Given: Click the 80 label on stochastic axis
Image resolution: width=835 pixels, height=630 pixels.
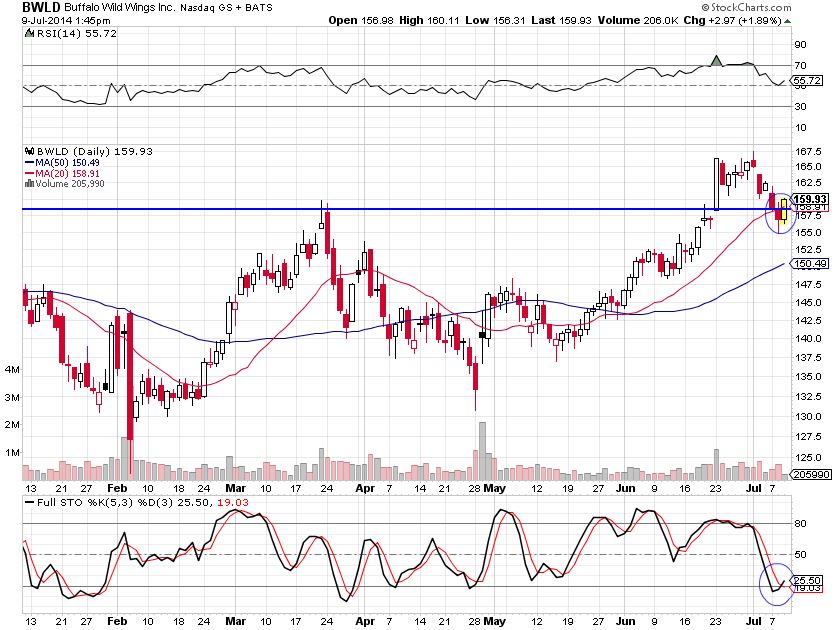Looking at the screenshot, I should pyautogui.click(x=800, y=523).
